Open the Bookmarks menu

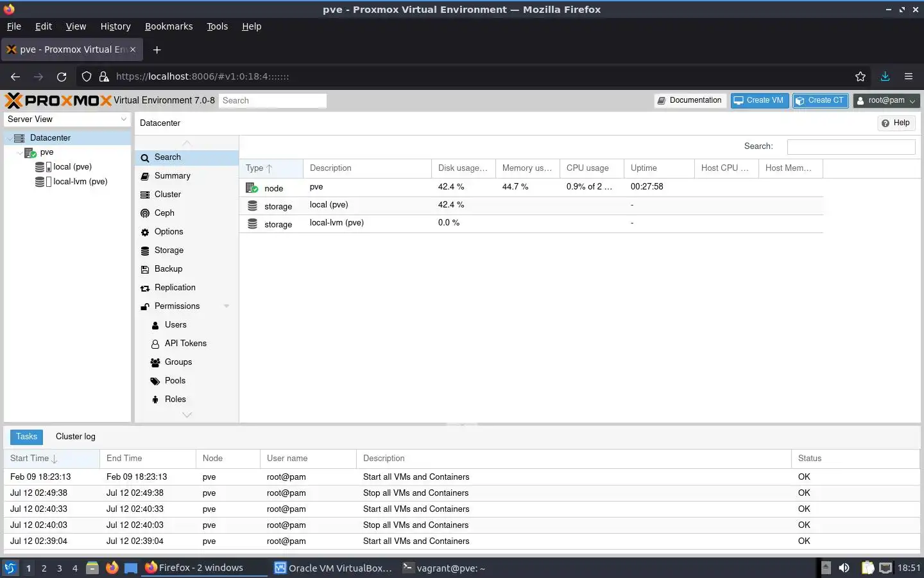coord(169,26)
